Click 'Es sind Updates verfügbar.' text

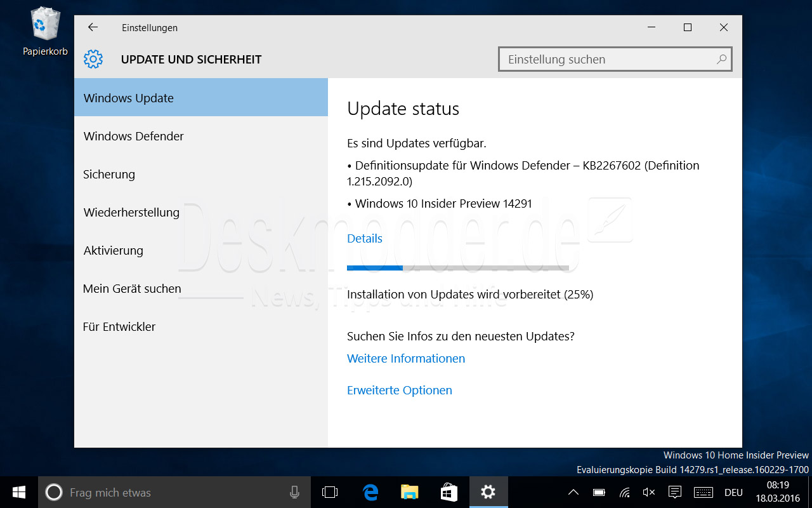417,143
